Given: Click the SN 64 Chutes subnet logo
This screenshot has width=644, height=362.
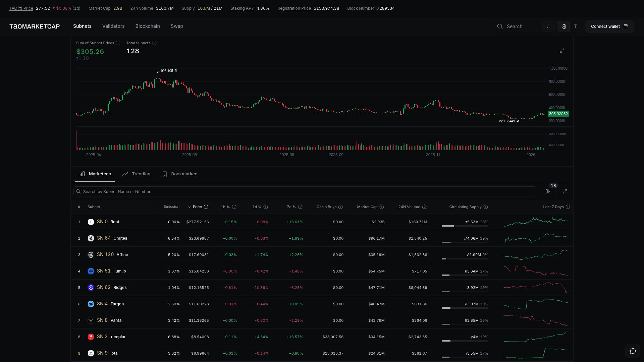Looking at the screenshot, I should 91,238.
